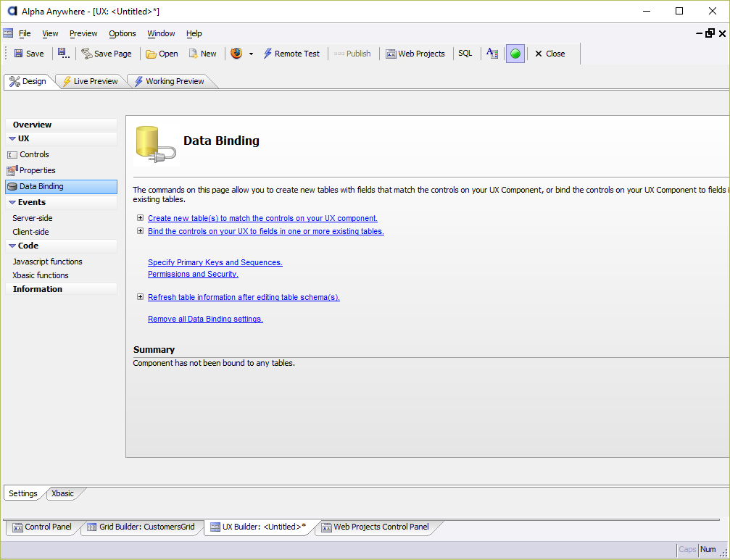Click the font/text style icon
Viewport: 730px width, 560px height.
492,54
